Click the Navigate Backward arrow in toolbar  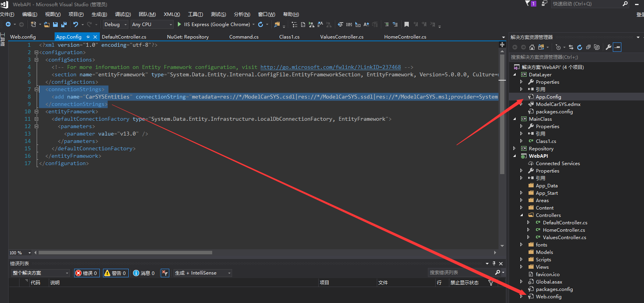(x=8, y=24)
